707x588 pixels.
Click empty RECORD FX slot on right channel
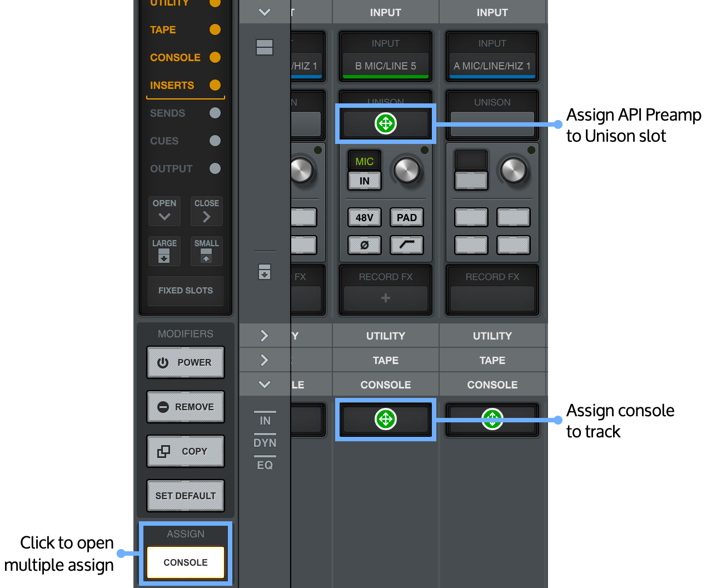[x=492, y=298]
